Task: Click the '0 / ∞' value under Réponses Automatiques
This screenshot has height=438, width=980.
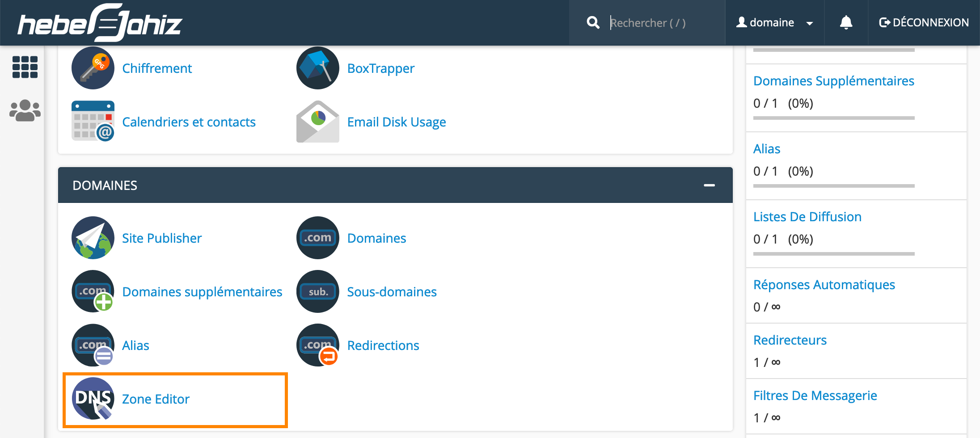Action: coord(767,307)
